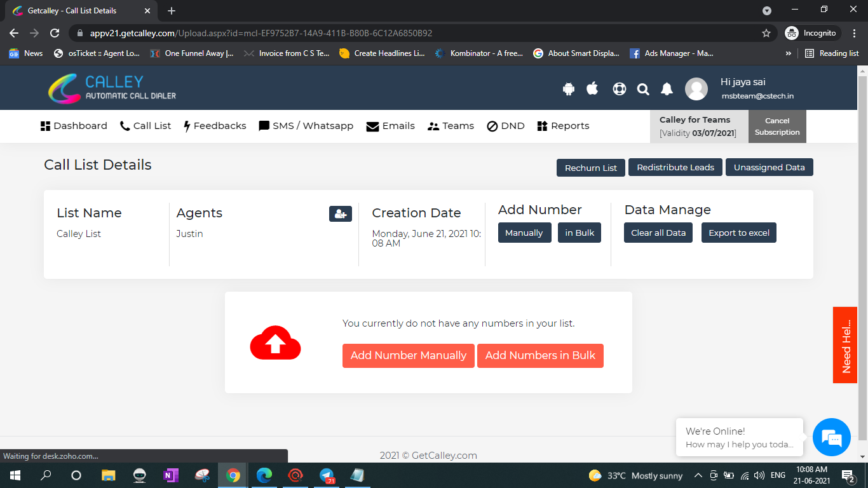868x488 pixels.
Task: Click Add Number Manually red button
Action: tap(409, 356)
